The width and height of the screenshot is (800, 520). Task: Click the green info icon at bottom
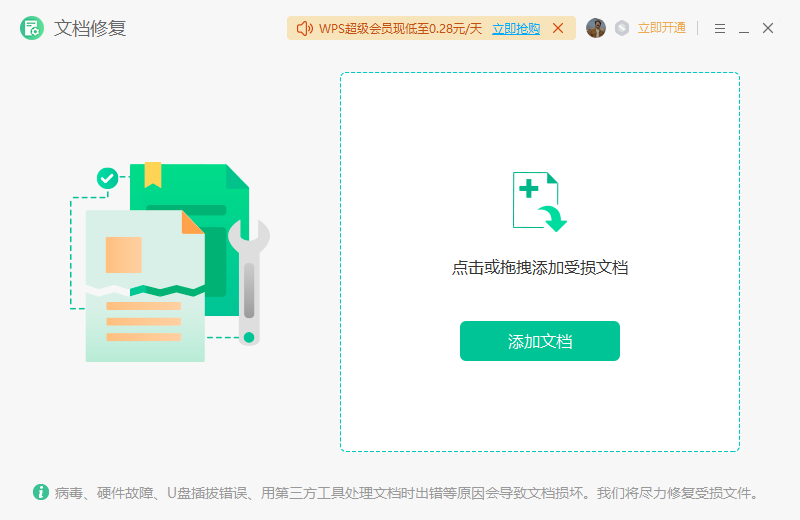point(41,492)
